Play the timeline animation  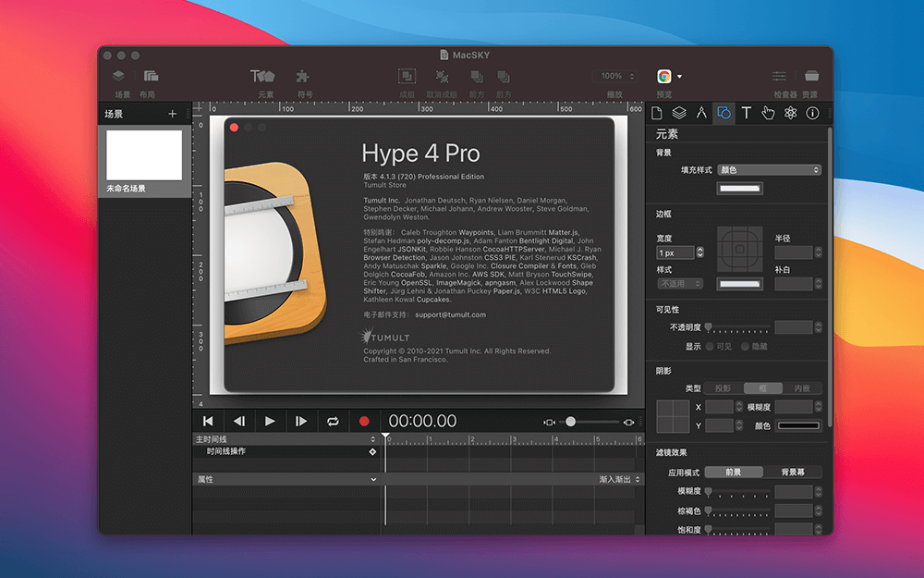270,421
